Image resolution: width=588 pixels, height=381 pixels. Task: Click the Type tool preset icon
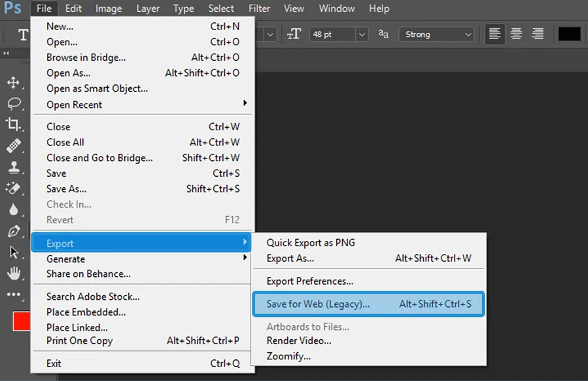tap(23, 35)
